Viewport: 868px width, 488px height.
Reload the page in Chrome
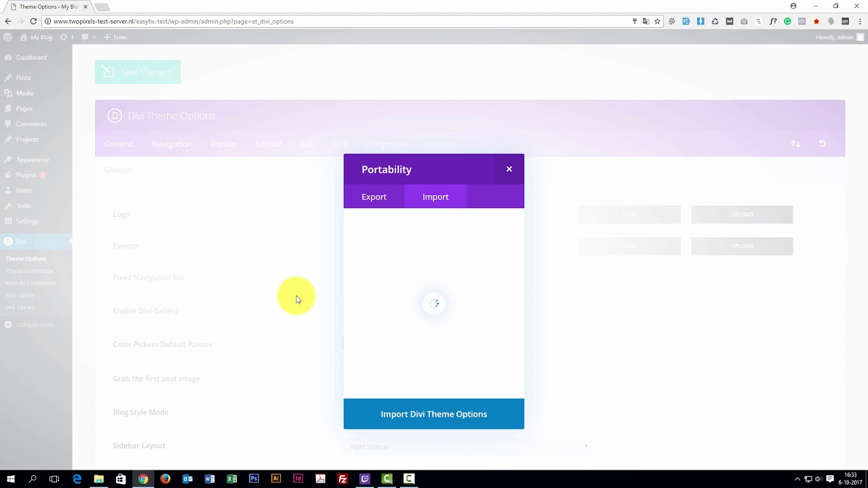(x=33, y=21)
